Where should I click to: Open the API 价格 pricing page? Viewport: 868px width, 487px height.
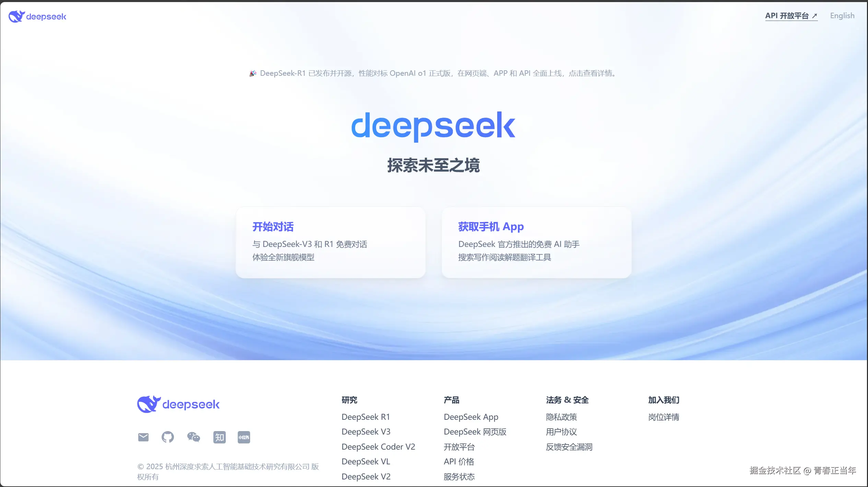tap(459, 462)
